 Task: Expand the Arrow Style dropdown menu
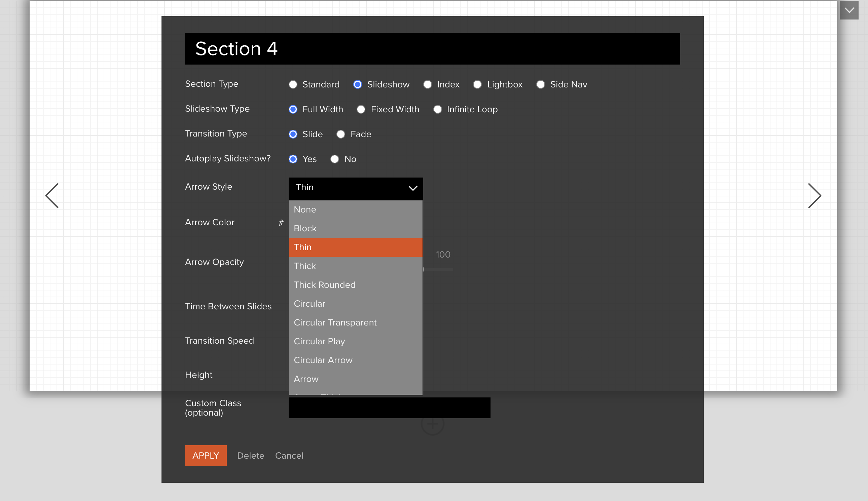[x=356, y=188]
